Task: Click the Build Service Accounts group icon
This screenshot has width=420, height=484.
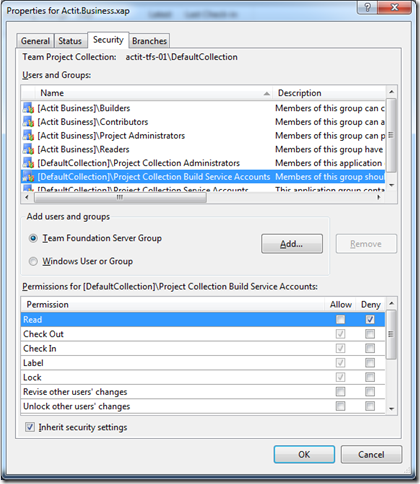Action: coord(29,177)
